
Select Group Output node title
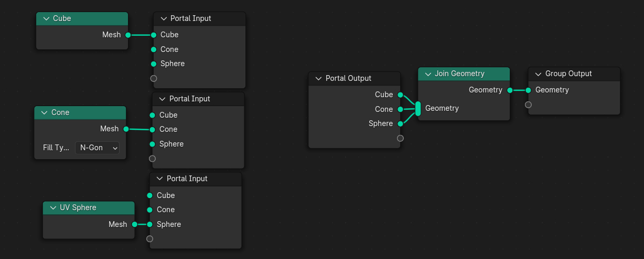[x=568, y=74]
